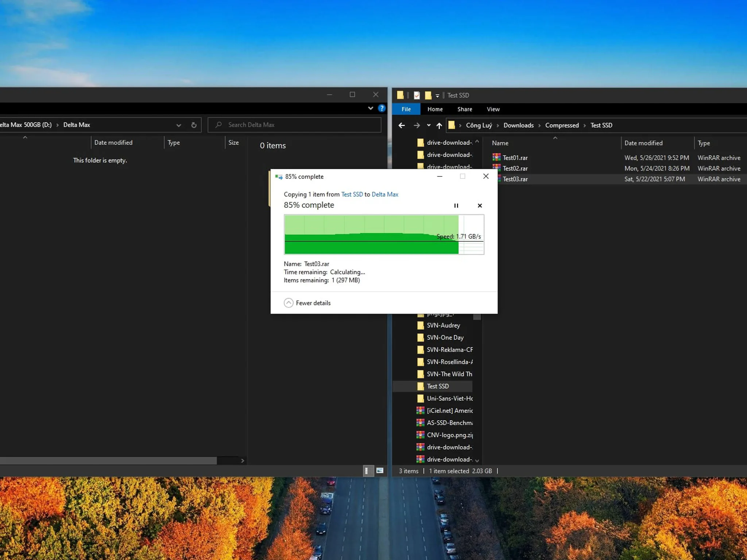
Task: Open address history dropdown in Delta Max window
Action: pos(179,125)
